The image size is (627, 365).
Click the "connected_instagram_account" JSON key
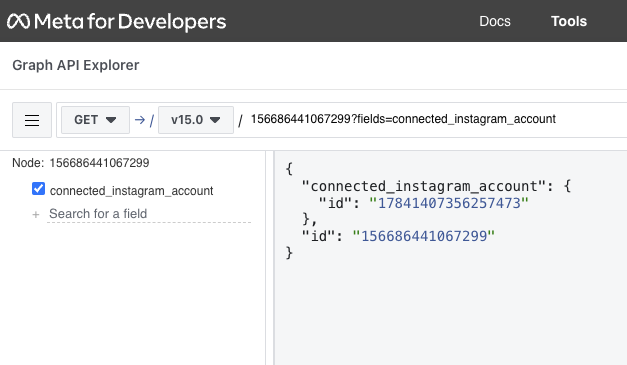(x=424, y=186)
